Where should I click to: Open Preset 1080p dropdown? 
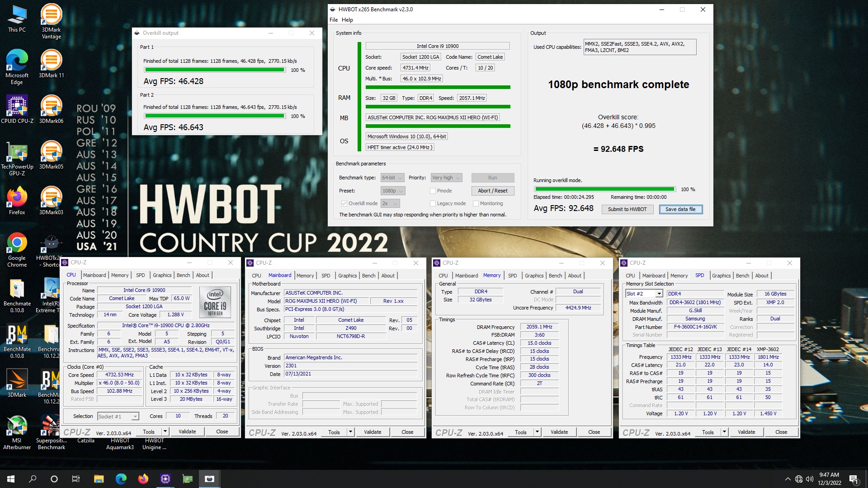392,191
